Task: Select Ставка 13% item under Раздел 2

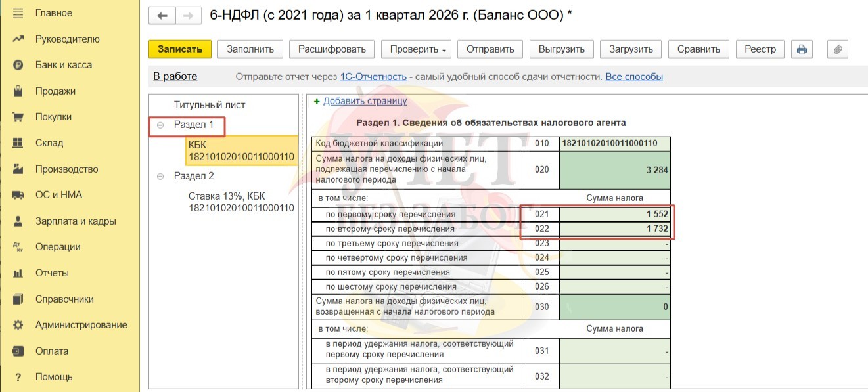Action: tap(240, 202)
